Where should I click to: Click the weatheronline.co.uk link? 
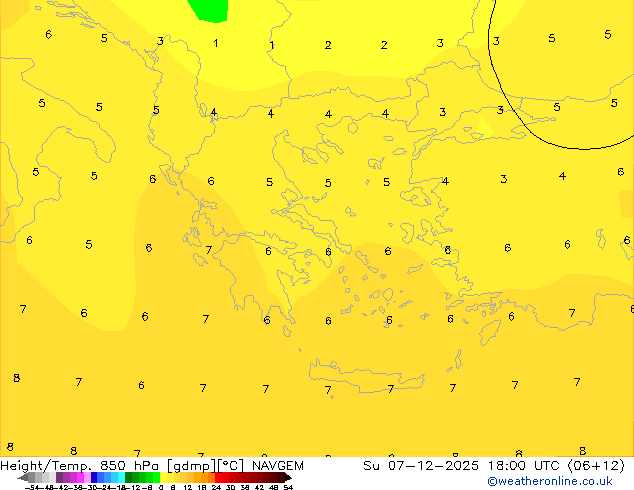tap(550, 482)
